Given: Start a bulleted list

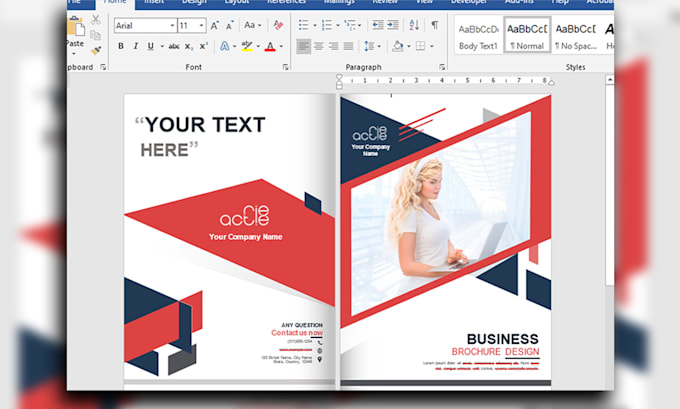Looking at the screenshot, I should [x=304, y=25].
